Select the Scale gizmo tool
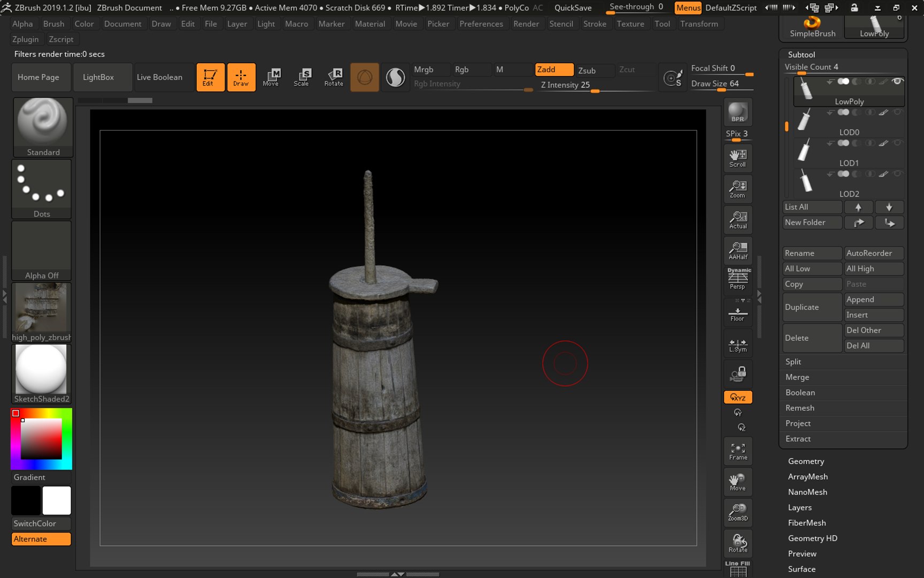This screenshot has width=924, height=578. [302, 77]
